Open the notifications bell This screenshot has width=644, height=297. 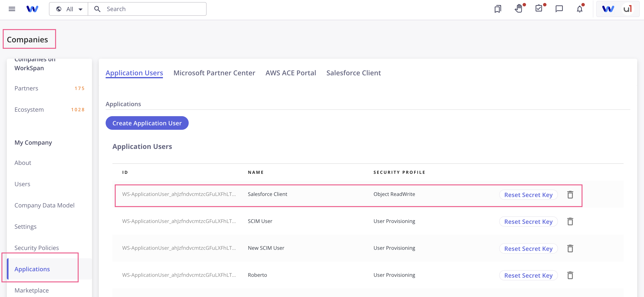pyautogui.click(x=579, y=9)
